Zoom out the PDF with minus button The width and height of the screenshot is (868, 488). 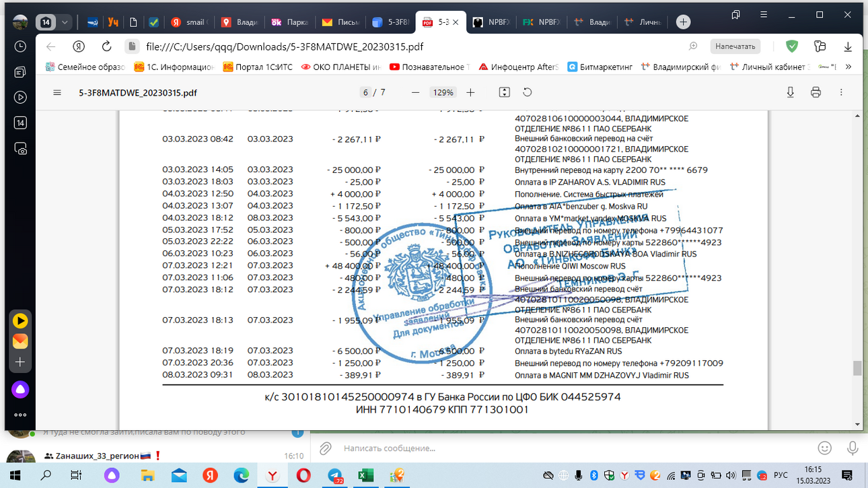click(415, 92)
